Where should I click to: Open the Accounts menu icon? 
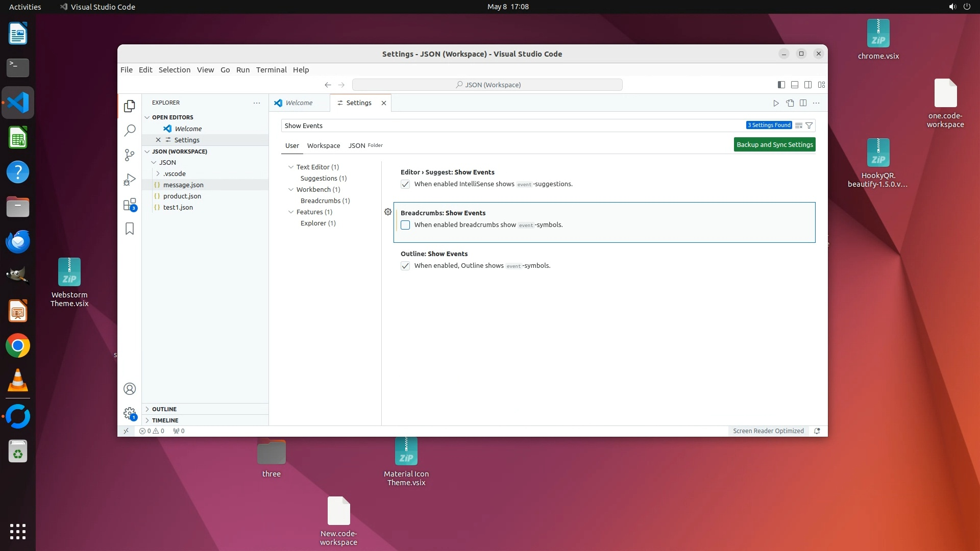click(x=130, y=389)
